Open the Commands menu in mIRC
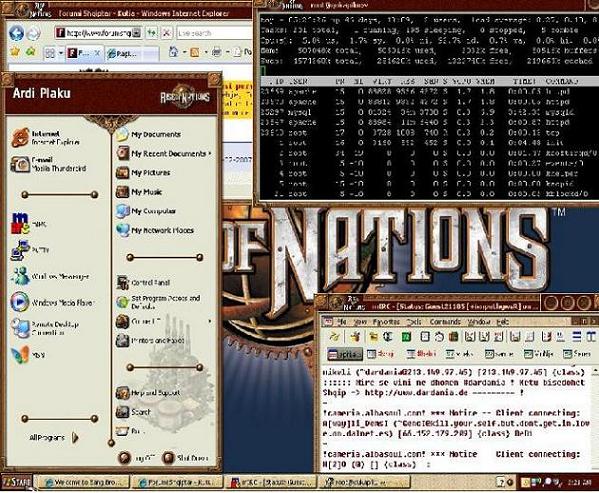Screen dimensions: 599x493 click(445, 322)
